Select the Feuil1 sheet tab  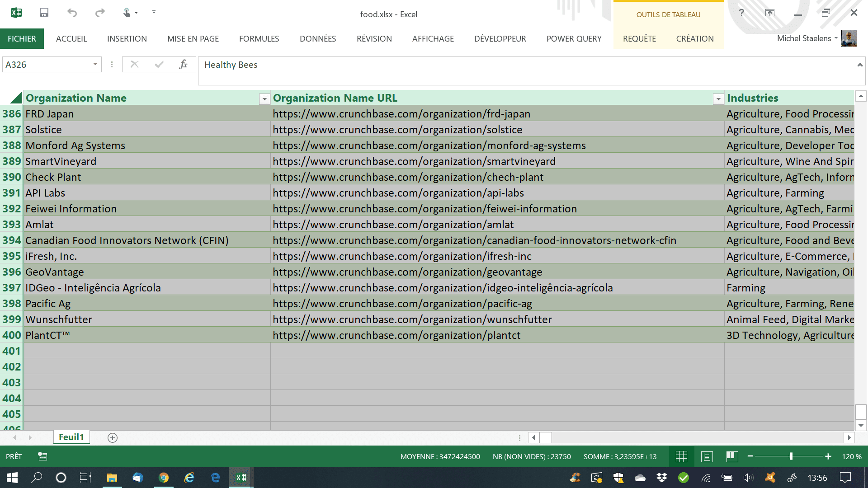click(x=71, y=437)
